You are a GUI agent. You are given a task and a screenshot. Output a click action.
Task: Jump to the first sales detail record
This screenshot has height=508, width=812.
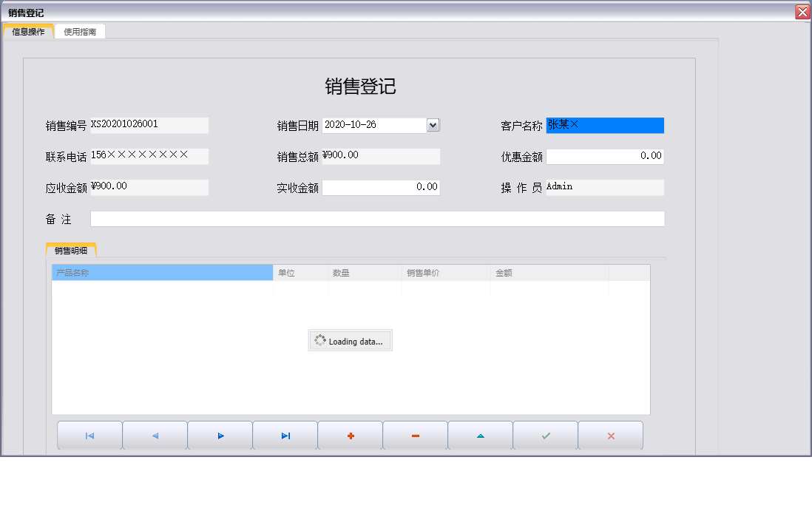point(89,436)
